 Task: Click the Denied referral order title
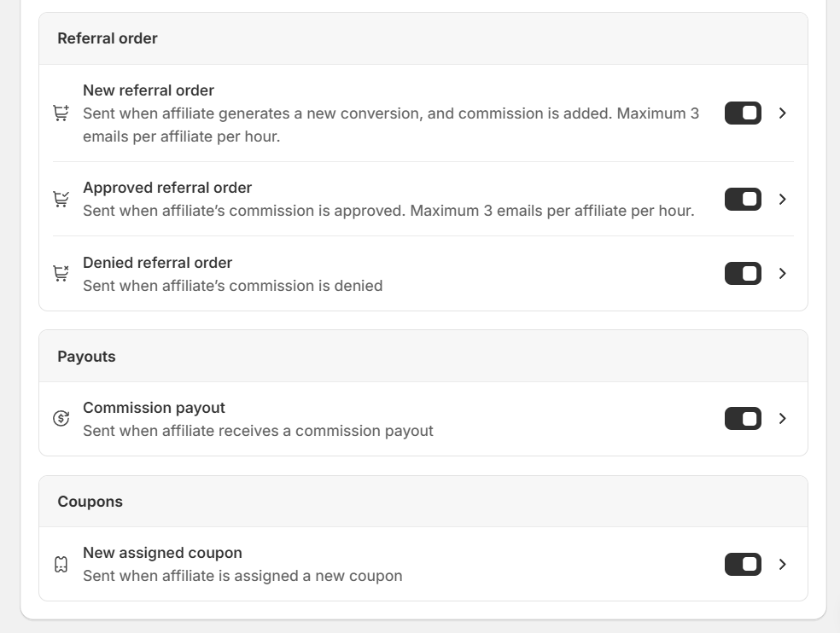[157, 263]
